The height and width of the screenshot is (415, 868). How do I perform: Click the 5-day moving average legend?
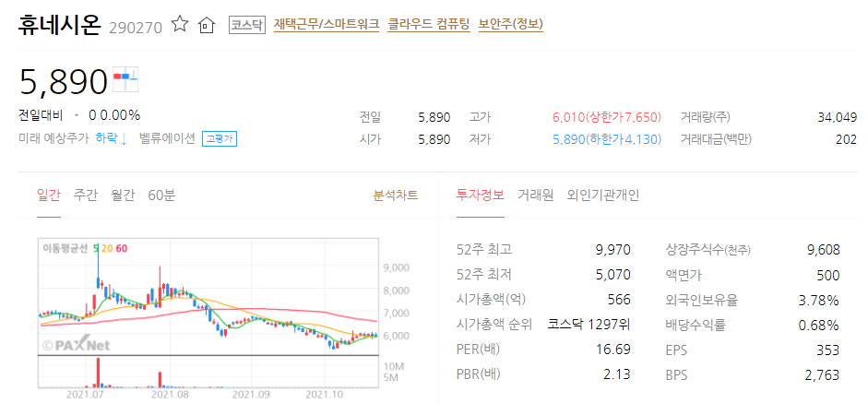(96, 248)
